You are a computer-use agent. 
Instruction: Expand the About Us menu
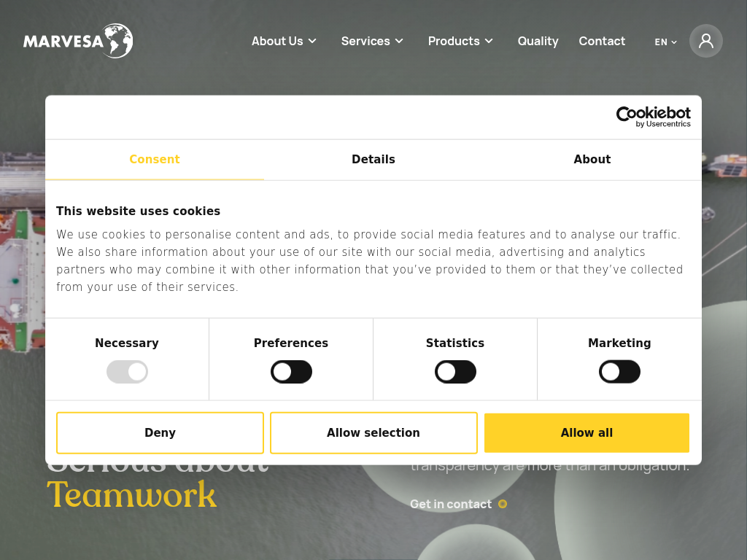(x=284, y=41)
